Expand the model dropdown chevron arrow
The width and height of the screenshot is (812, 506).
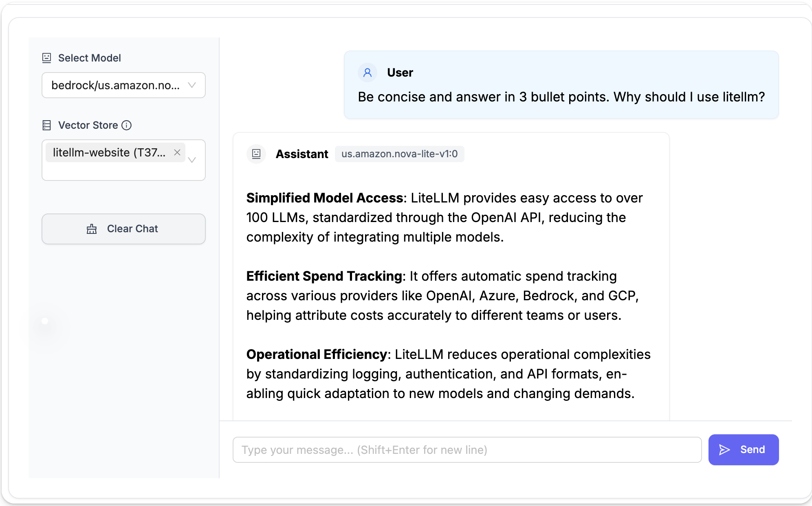click(192, 85)
